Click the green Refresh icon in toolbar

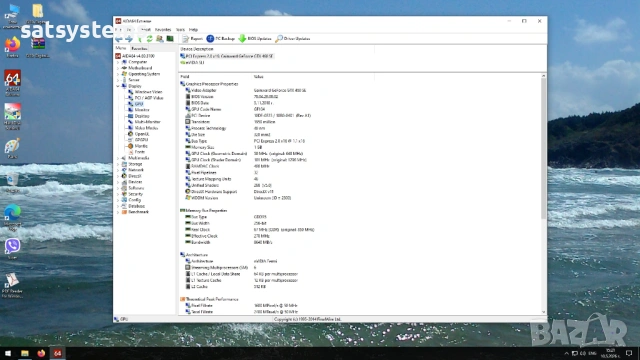(150, 39)
